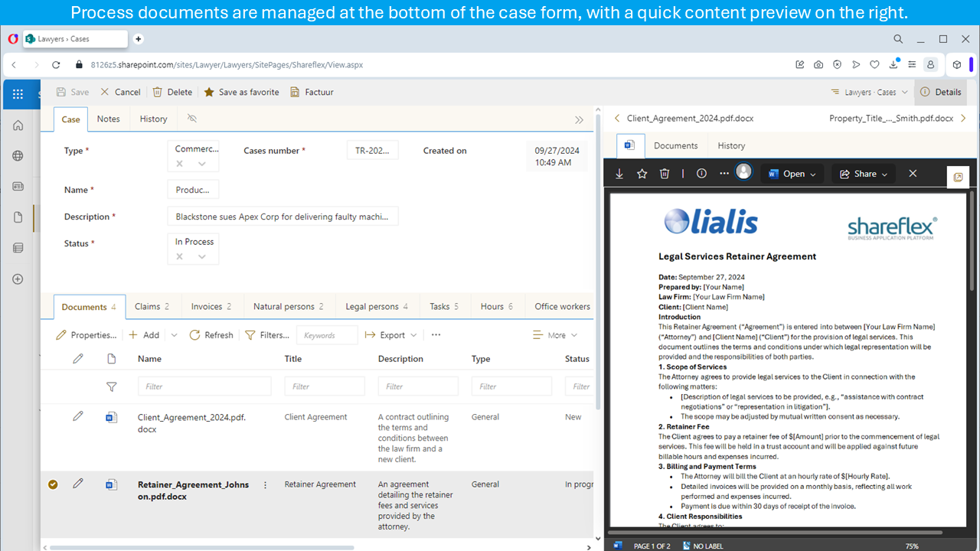This screenshot has width=980, height=551.
Task: Expand the Status field dropdown
Action: tap(202, 256)
